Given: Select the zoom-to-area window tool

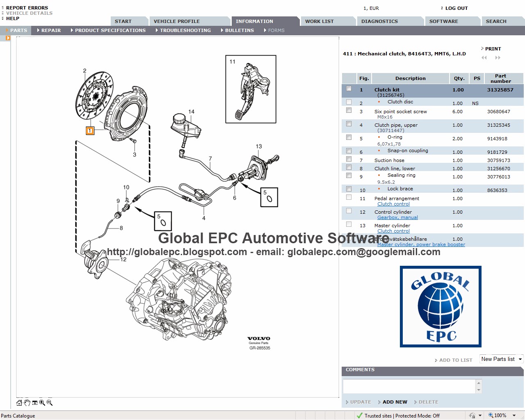Looking at the screenshot, I should 35,403.
